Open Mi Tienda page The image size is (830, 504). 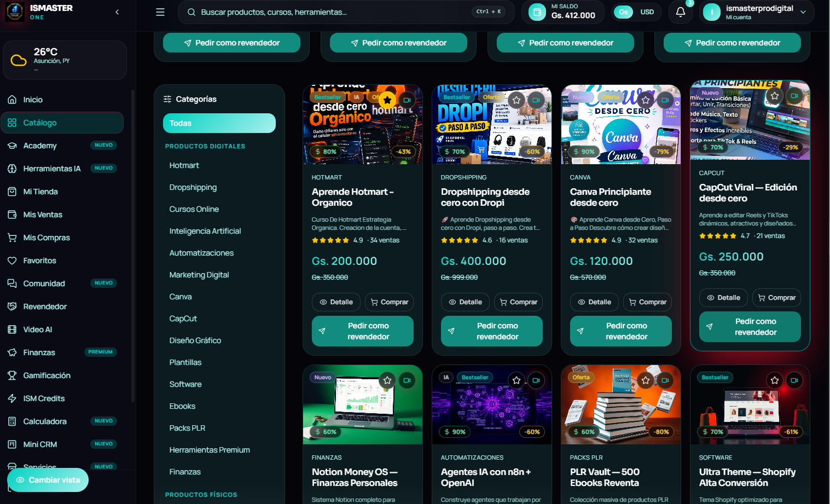point(62,192)
